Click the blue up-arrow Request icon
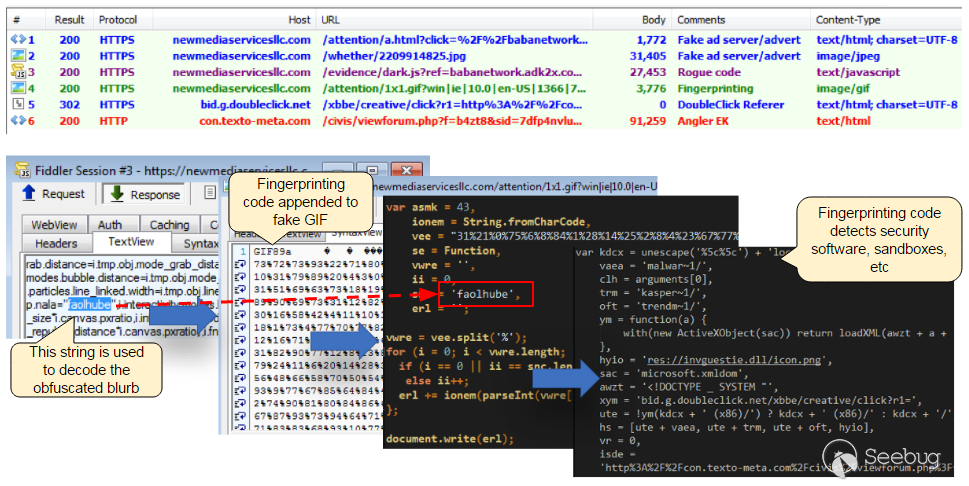This screenshot has height=486, width=969. click(28, 193)
